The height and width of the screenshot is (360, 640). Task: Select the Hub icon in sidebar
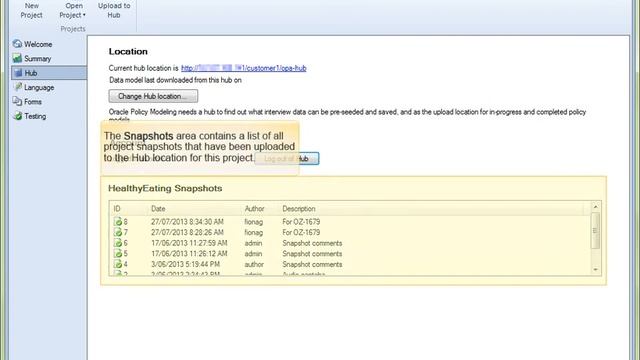18,73
